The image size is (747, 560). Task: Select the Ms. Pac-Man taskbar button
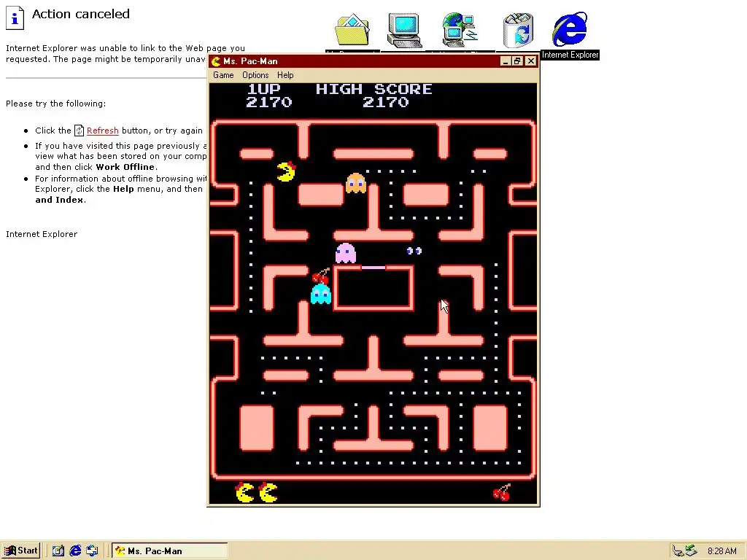169,551
